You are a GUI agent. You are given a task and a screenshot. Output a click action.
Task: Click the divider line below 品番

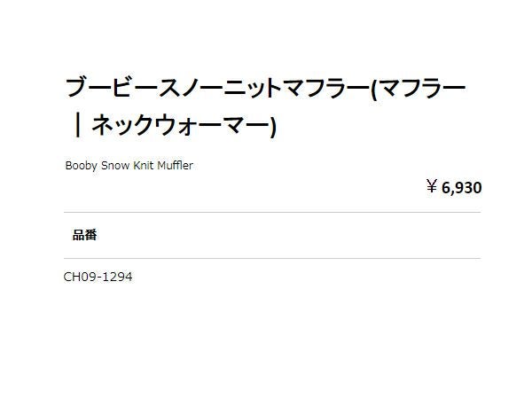[272, 258]
